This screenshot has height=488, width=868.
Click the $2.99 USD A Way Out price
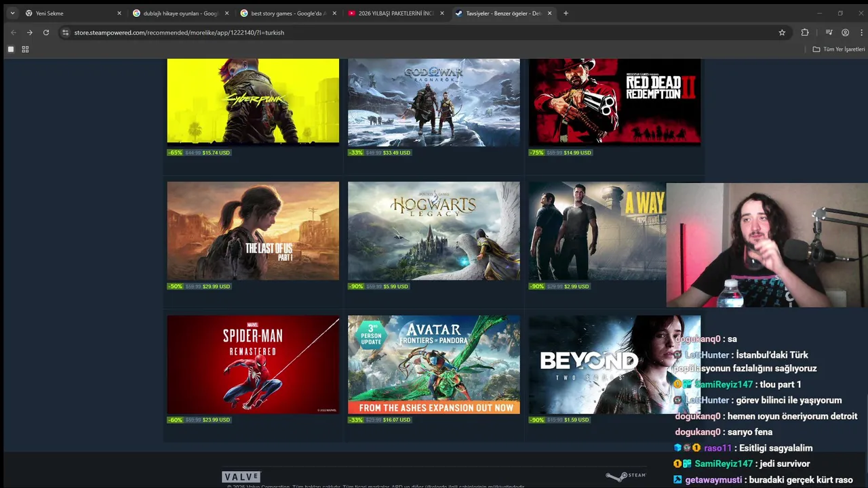(576, 286)
